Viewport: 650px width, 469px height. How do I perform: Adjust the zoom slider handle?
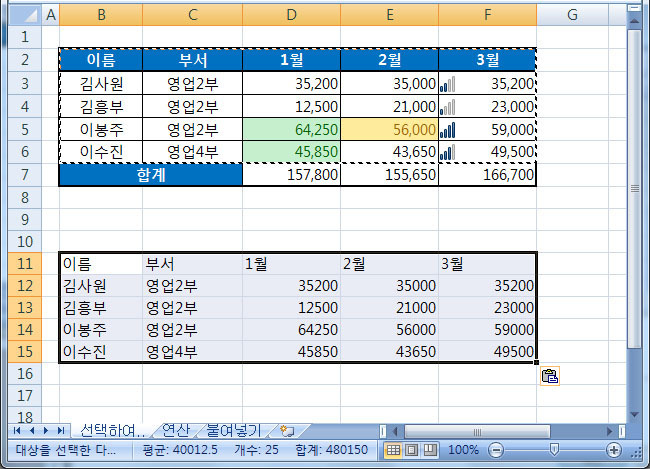tap(554, 450)
